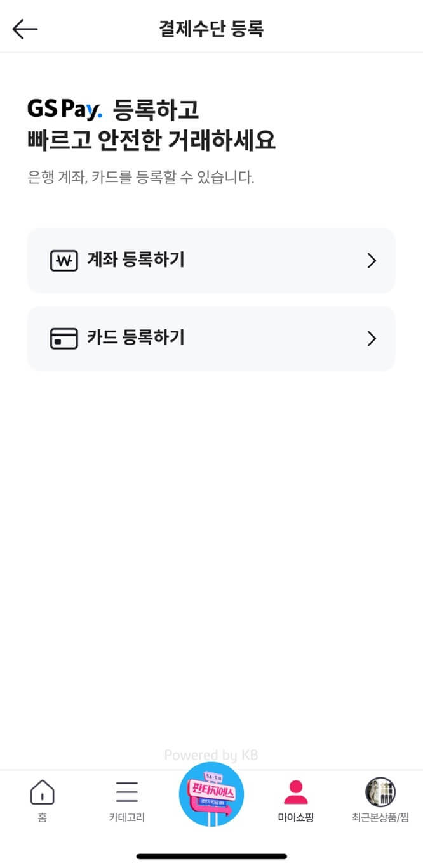Viewport: 423px width, 868px height.
Task: Tap the 결제수단 등록 title
Action: click(211, 27)
